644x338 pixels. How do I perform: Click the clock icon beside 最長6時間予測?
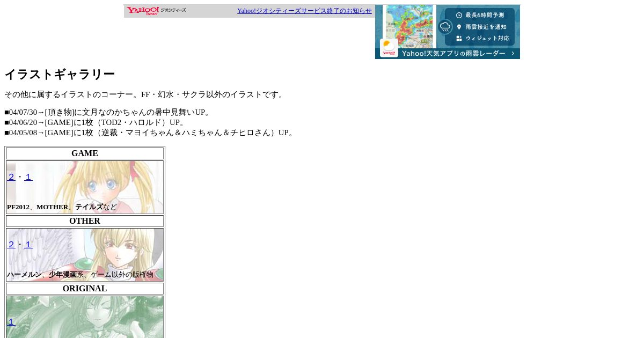pos(459,15)
